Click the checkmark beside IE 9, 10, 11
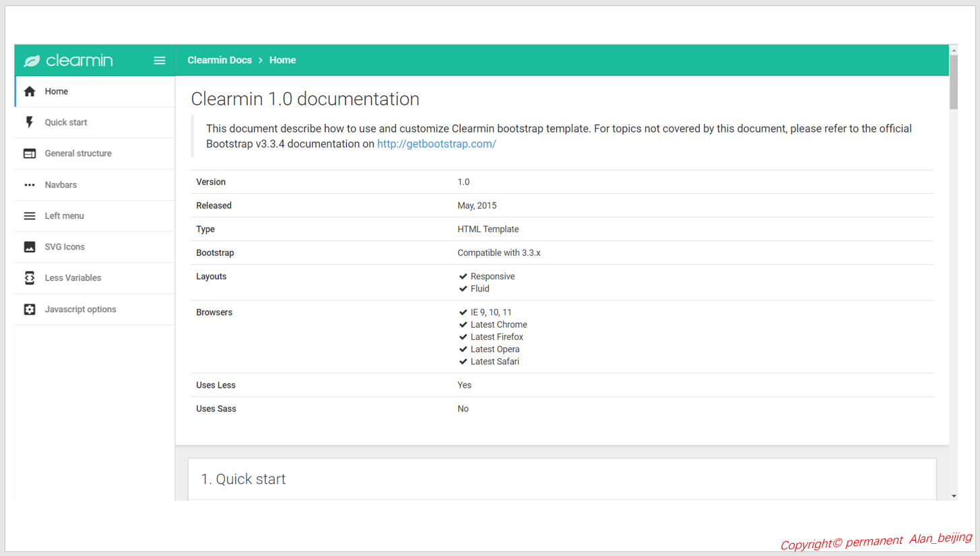The height and width of the screenshot is (556, 980). pyautogui.click(x=463, y=312)
